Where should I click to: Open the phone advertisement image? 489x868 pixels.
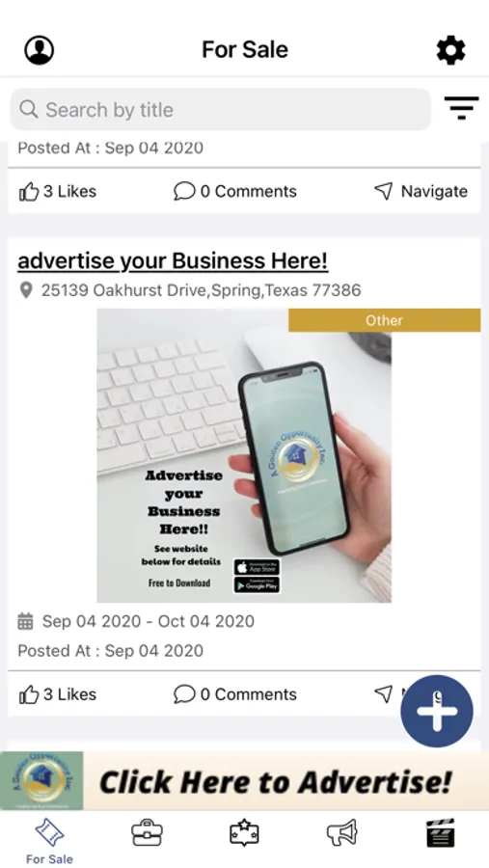pos(244,455)
